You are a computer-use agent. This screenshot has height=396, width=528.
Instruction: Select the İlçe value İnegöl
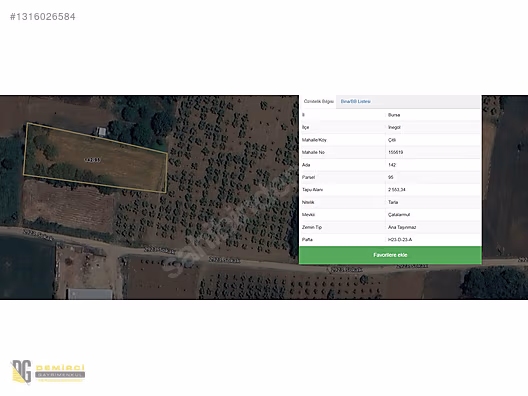click(394, 127)
